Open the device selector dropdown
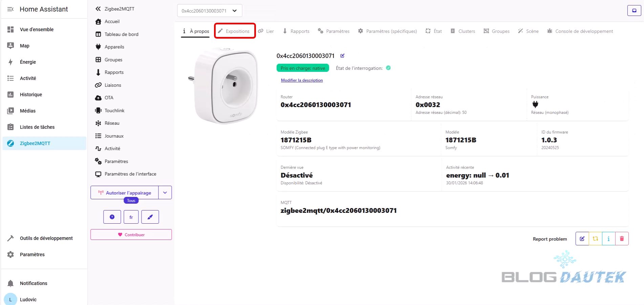The image size is (644, 305). 210,11
